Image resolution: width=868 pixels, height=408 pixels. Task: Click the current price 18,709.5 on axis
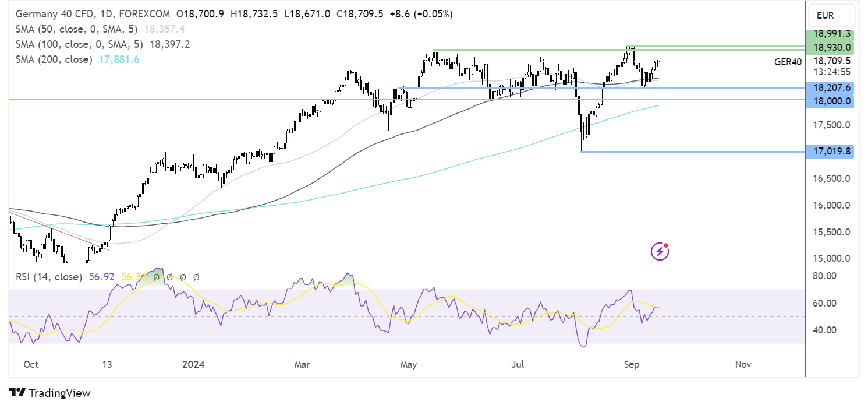pyautogui.click(x=832, y=61)
